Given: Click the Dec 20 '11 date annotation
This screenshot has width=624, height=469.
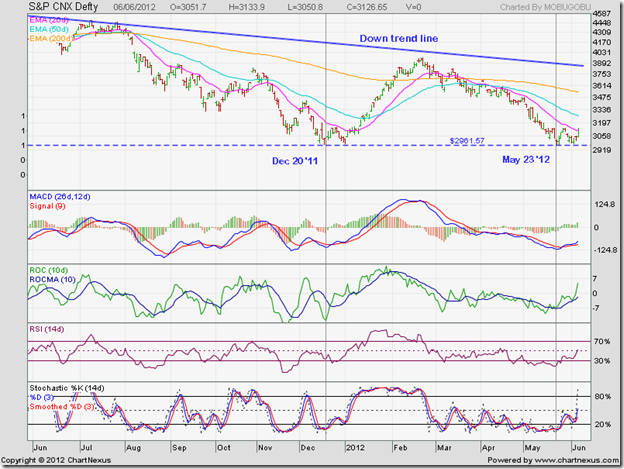Looking at the screenshot, I should click(x=295, y=161).
